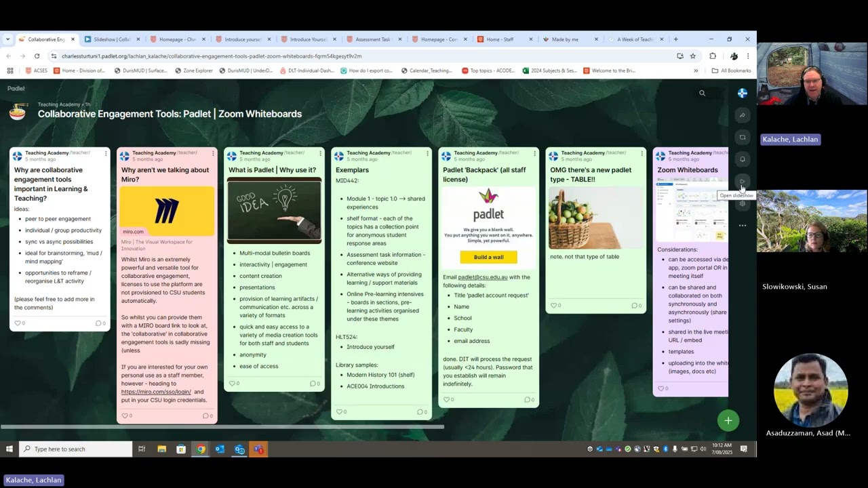This screenshot has width=868, height=488.
Task: Open the Chrome extensions puzzle icon
Action: 713,56
